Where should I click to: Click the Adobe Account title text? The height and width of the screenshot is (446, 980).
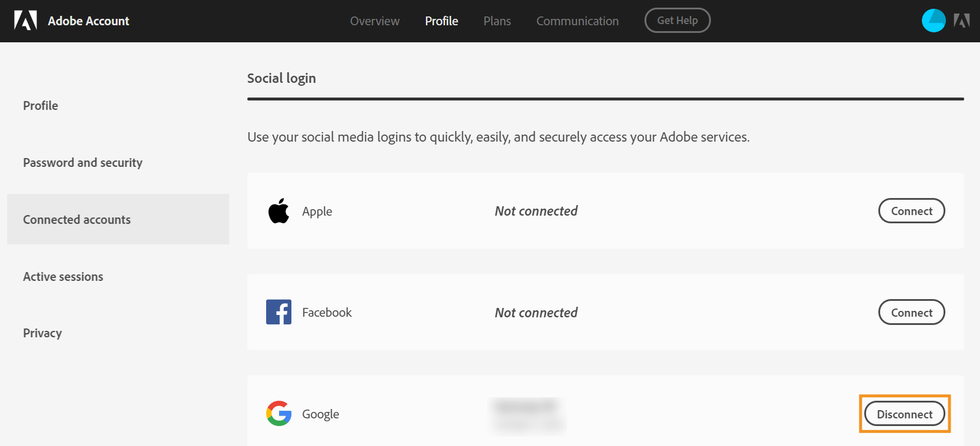coord(89,21)
